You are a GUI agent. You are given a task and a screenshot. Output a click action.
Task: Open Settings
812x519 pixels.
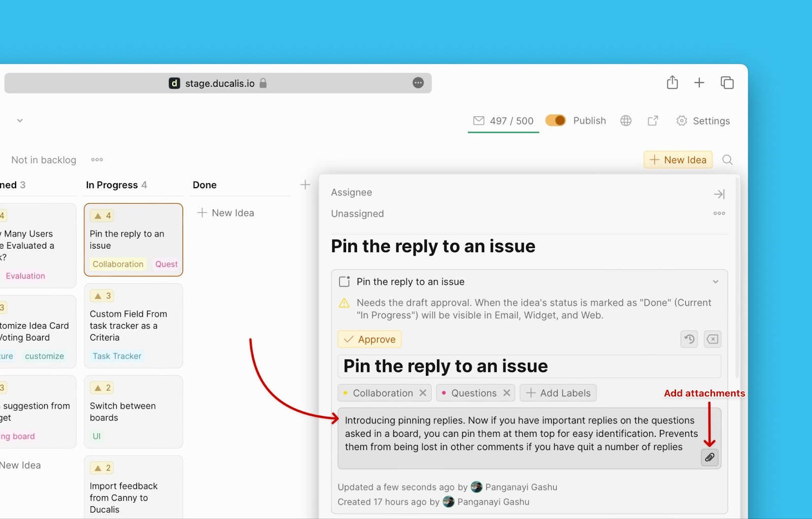[x=703, y=121]
